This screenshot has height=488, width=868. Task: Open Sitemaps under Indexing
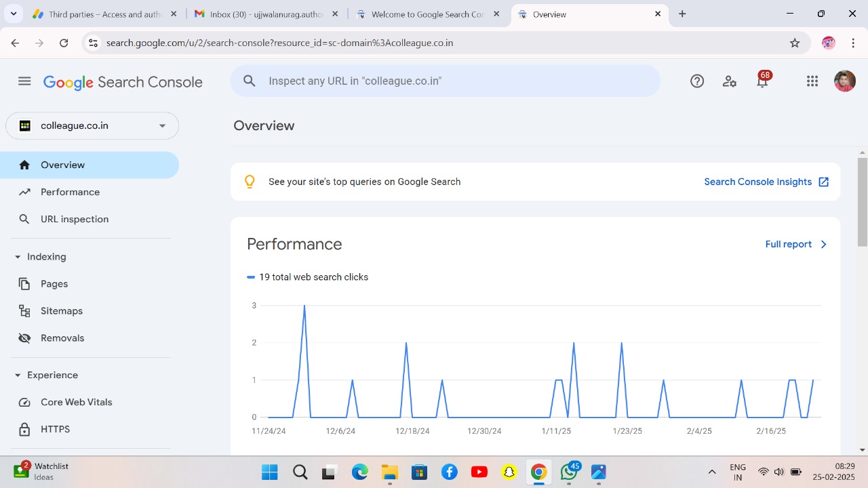coord(90,311)
